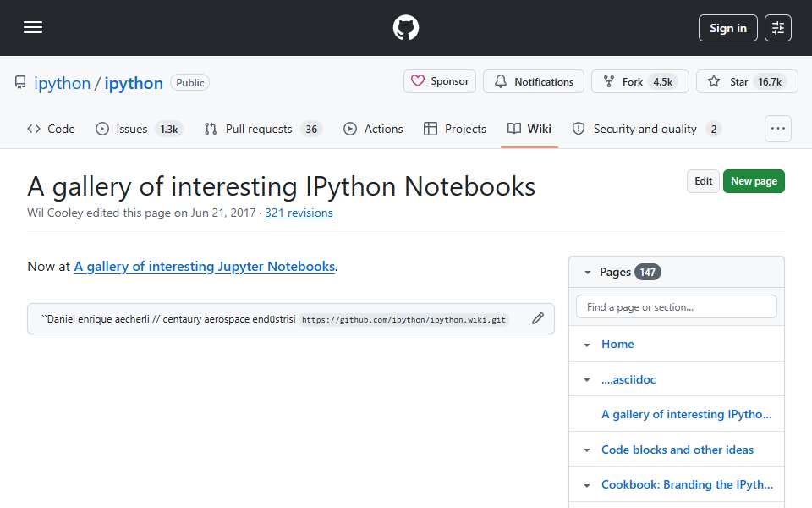Open the hamburger navigation menu

coord(33,27)
